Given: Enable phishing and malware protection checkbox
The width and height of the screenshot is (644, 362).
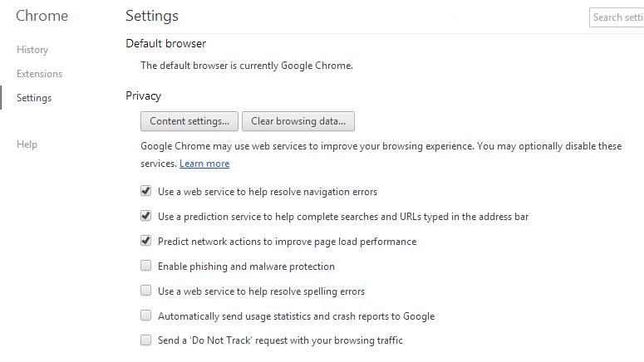Looking at the screenshot, I should (146, 266).
